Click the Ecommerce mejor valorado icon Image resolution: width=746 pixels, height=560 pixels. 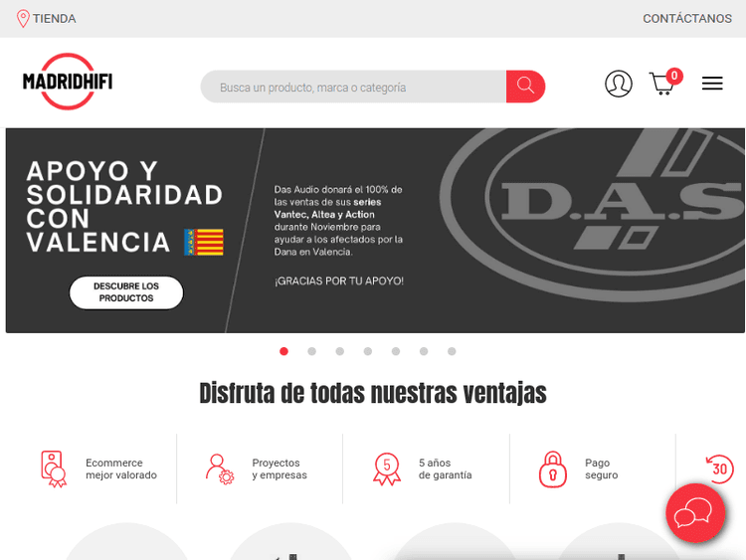click(x=54, y=468)
